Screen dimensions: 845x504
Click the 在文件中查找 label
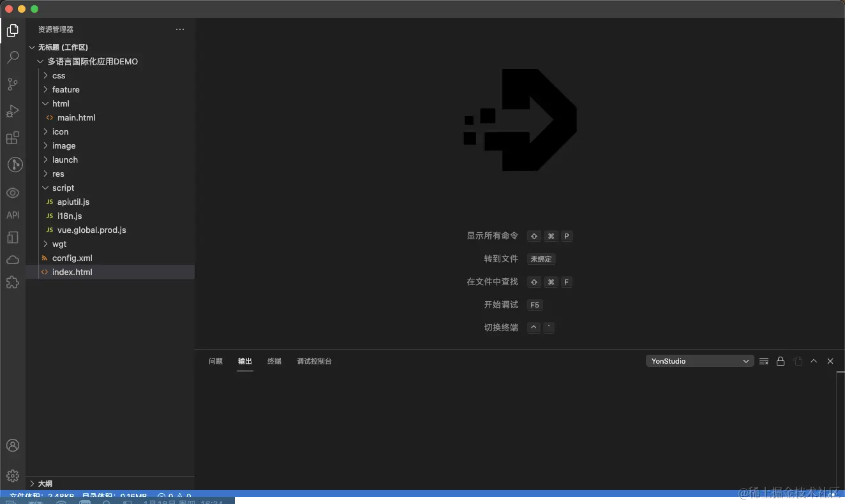(x=492, y=281)
